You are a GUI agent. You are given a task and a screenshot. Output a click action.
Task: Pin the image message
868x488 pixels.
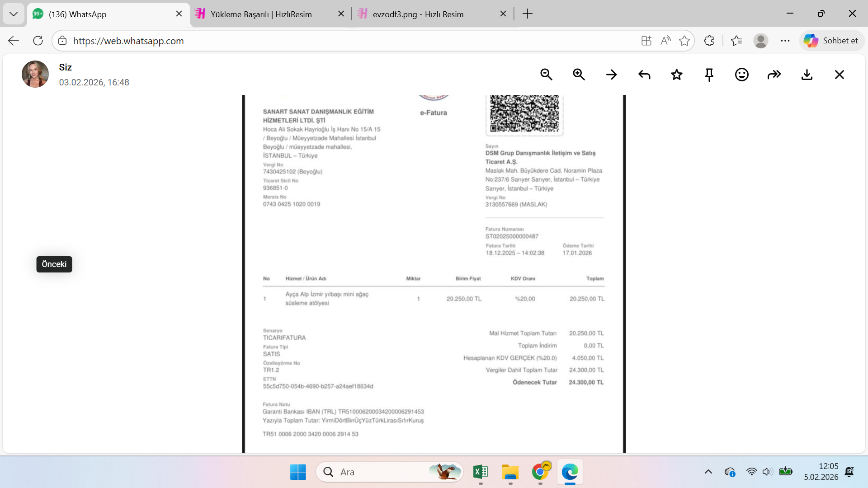point(709,75)
